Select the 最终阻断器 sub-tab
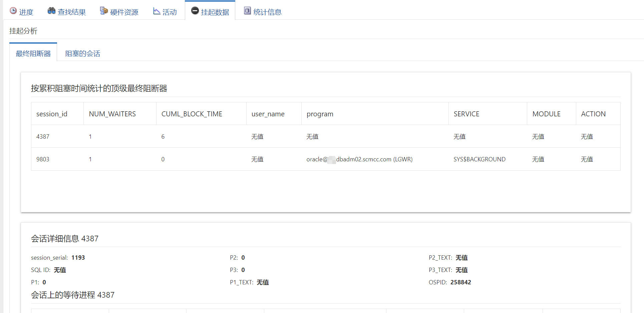Screen dimensions: 644x313 [33, 53]
